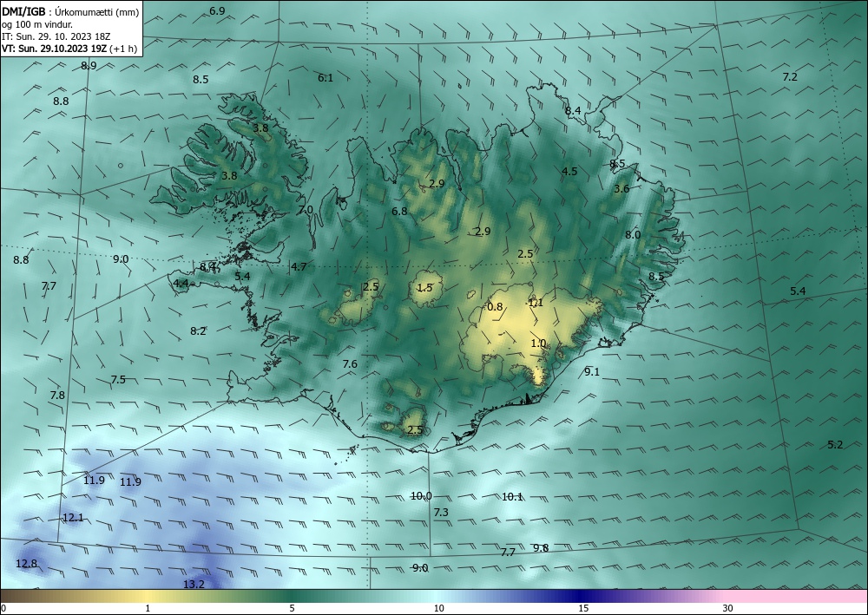Click the map value 7.5
The width and height of the screenshot is (868, 615).
tap(118, 379)
